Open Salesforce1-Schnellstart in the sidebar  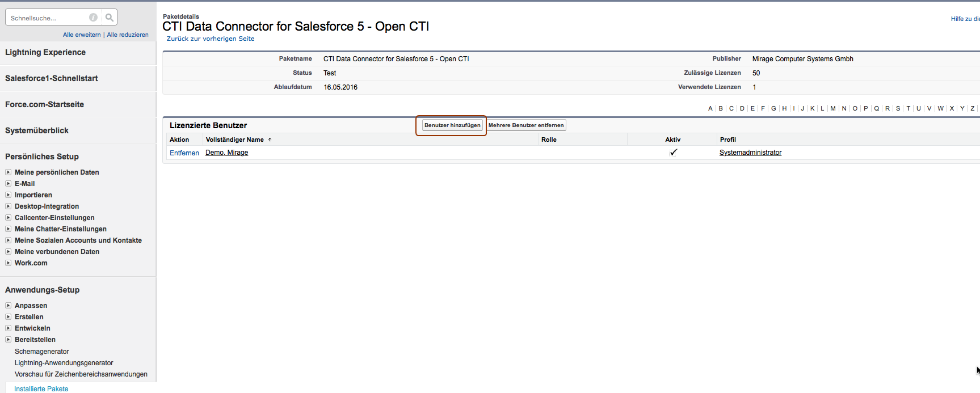(52, 78)
